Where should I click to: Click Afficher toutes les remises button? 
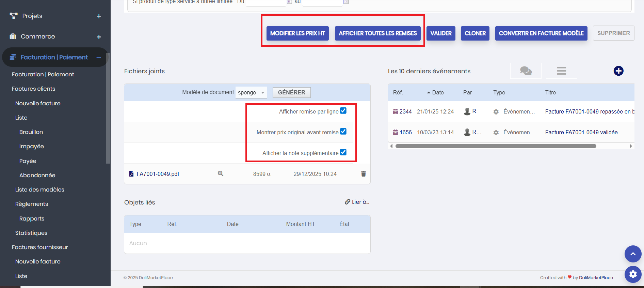[378, 33]
